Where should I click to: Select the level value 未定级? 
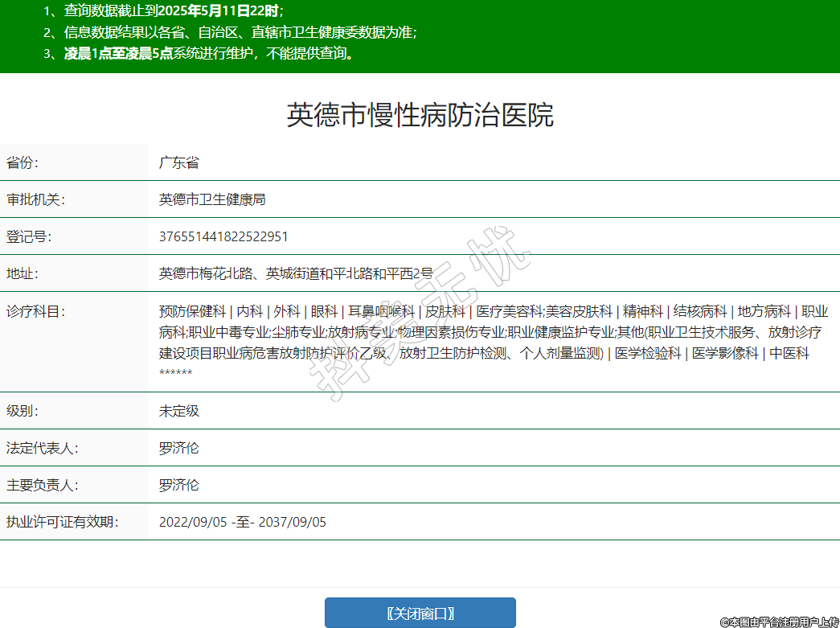(178, 411)
